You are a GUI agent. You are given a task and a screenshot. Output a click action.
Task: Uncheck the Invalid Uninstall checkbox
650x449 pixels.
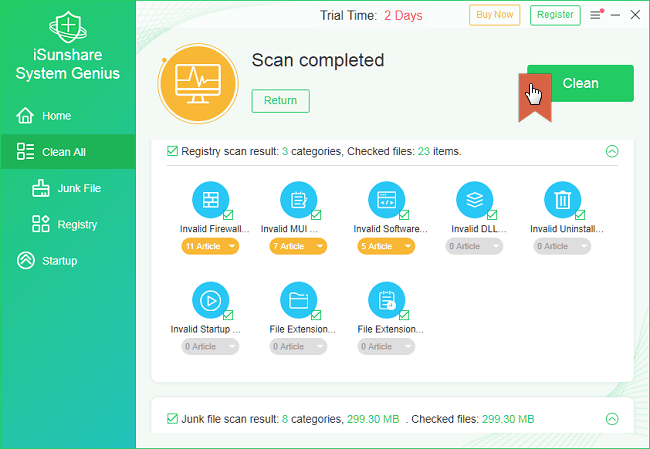(x=580, y=215)
